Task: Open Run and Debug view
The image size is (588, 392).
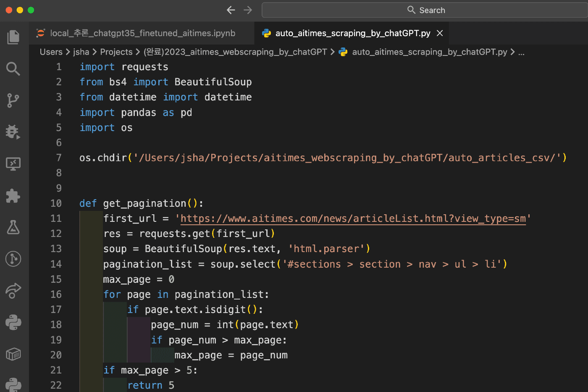Action: tap(13, 132)
